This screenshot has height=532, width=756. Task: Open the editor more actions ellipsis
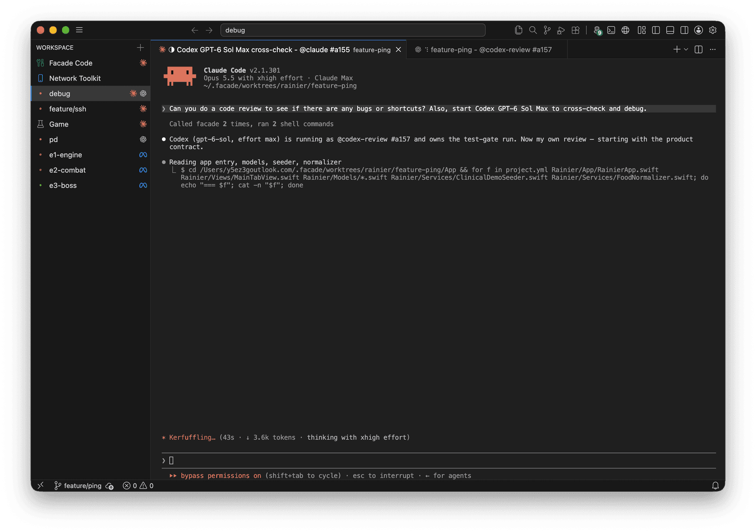pos(713,49)
